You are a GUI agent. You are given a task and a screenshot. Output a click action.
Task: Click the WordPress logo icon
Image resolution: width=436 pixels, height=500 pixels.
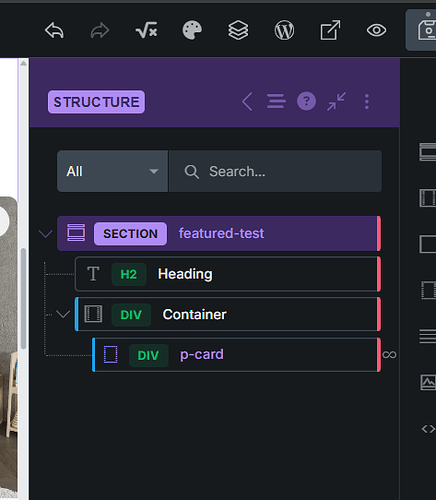pyautogui.click(x=284, y=30)
